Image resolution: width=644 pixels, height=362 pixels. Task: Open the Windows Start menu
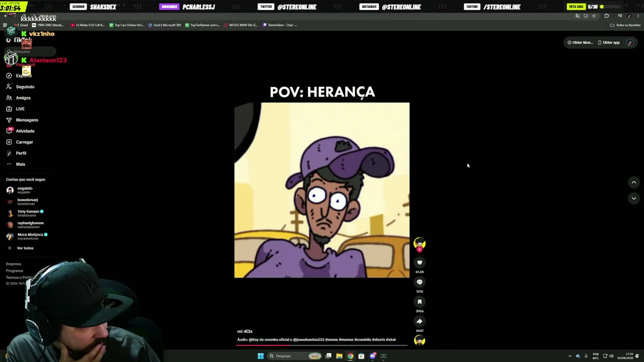pos(261,356)
